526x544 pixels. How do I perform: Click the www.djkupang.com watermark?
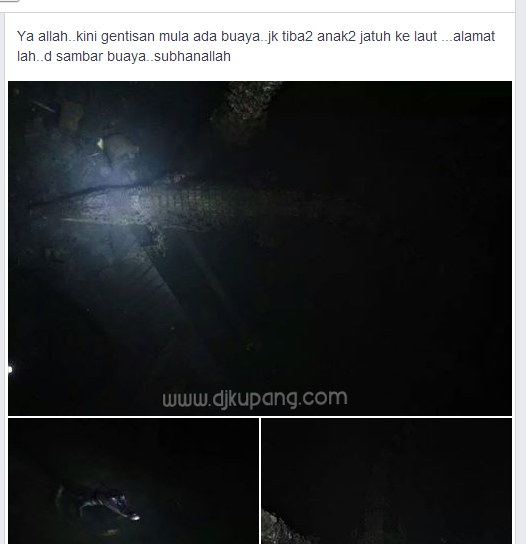[x=255, y=398]
